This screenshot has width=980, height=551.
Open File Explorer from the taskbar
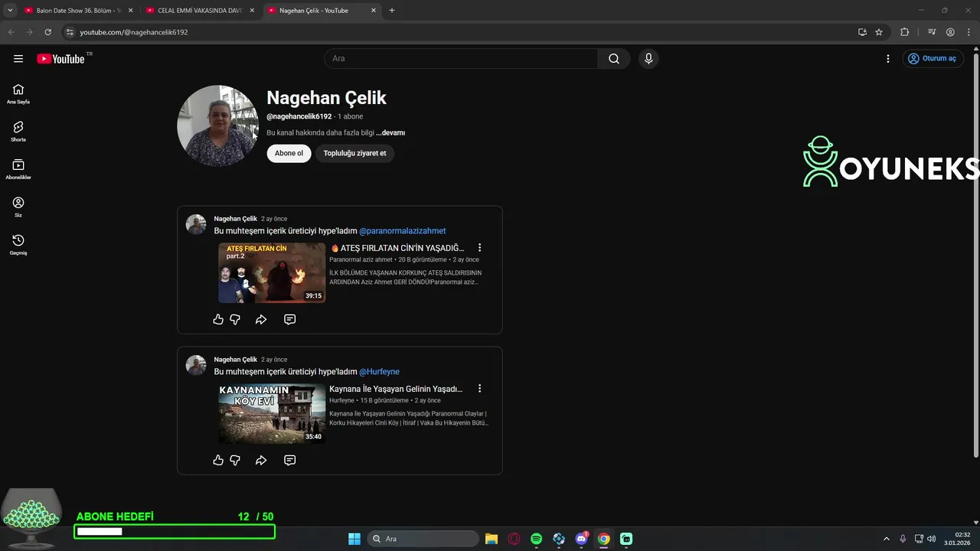pyautogui.click(x=492, y=539)
